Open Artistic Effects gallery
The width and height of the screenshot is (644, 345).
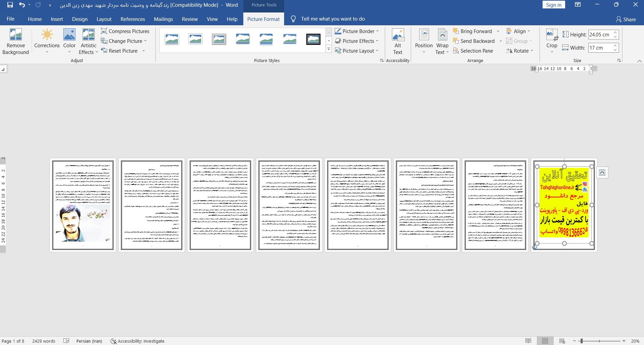pos(88,41)
